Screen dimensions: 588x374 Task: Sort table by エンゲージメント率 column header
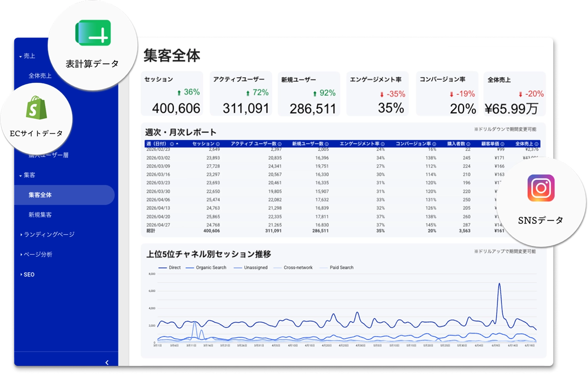tap(359, 144)
